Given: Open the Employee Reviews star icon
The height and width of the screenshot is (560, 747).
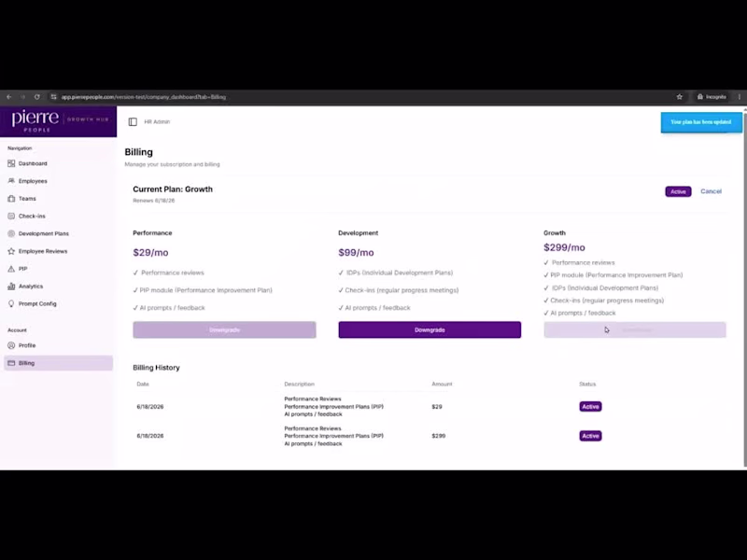Looking at the screenshot, I should point(11,251).
